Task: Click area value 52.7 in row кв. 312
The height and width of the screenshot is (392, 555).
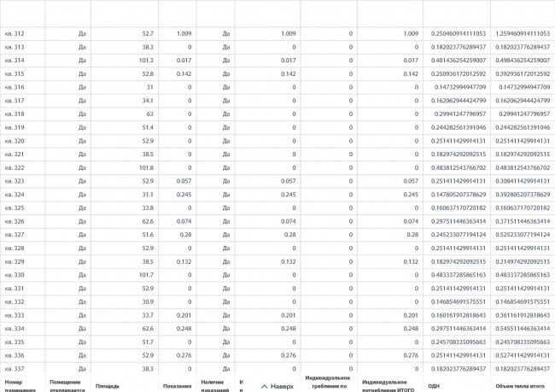Action: (148, 33)
